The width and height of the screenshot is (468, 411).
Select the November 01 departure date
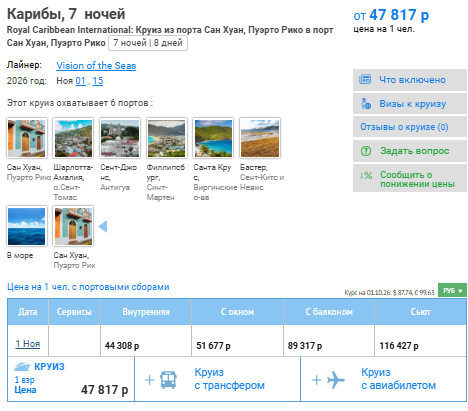point(80,81)
